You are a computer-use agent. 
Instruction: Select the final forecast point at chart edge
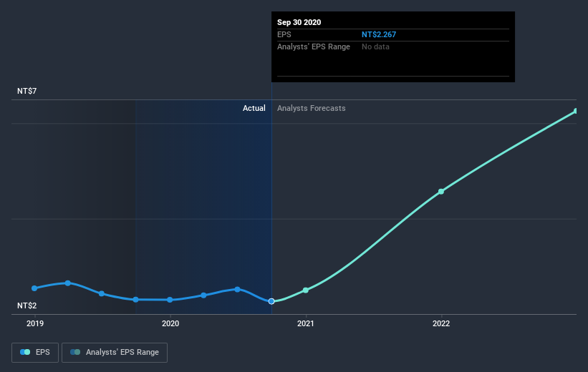tap(576, 111)
